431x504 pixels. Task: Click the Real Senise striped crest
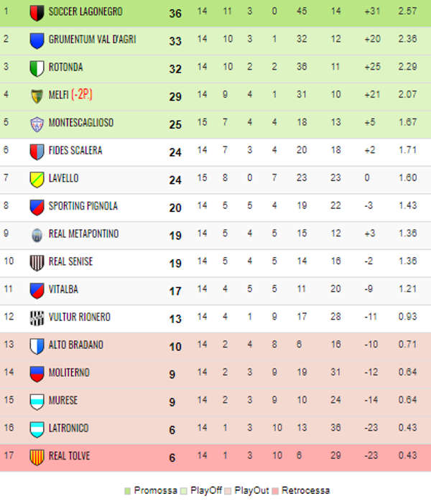point(37,263)
